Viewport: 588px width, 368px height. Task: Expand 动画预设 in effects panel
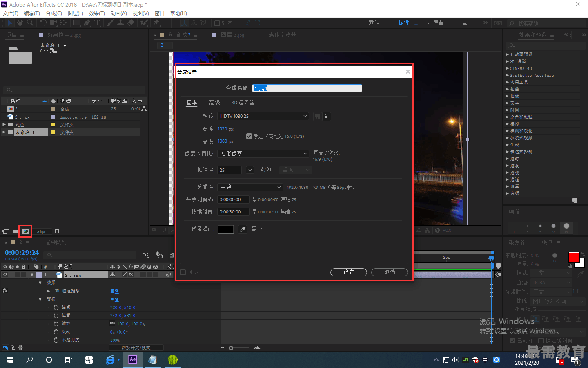pyautogui.click(x=507, y=54)
